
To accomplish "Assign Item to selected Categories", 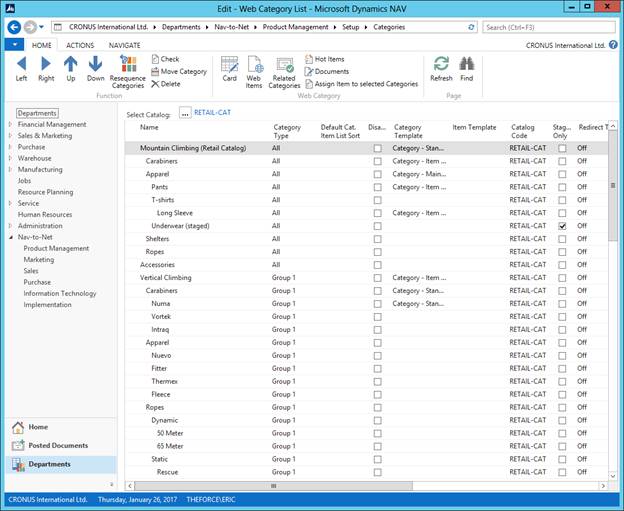I will [361, 84].
